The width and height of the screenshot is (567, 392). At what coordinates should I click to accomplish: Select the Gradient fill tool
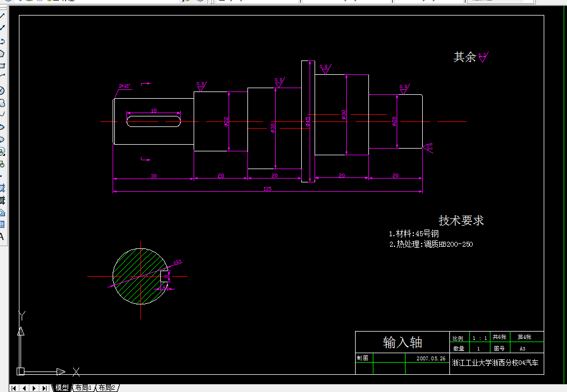[x=2, y=200]
